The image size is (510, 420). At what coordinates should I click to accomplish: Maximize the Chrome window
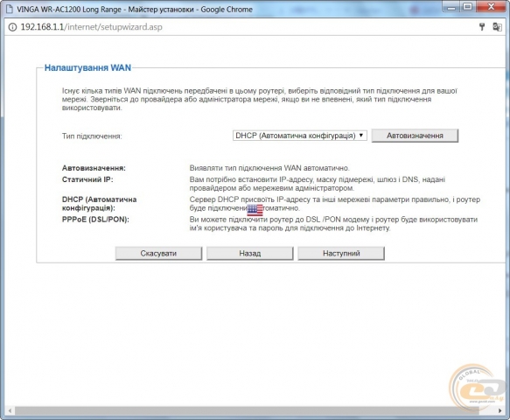click(467, 7)
